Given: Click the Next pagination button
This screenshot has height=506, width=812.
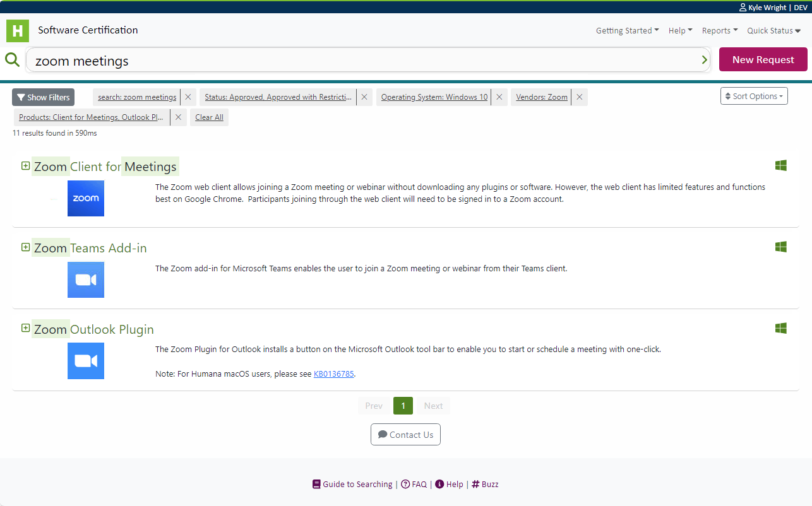Looking at the screenshot, I should point(433,406).
